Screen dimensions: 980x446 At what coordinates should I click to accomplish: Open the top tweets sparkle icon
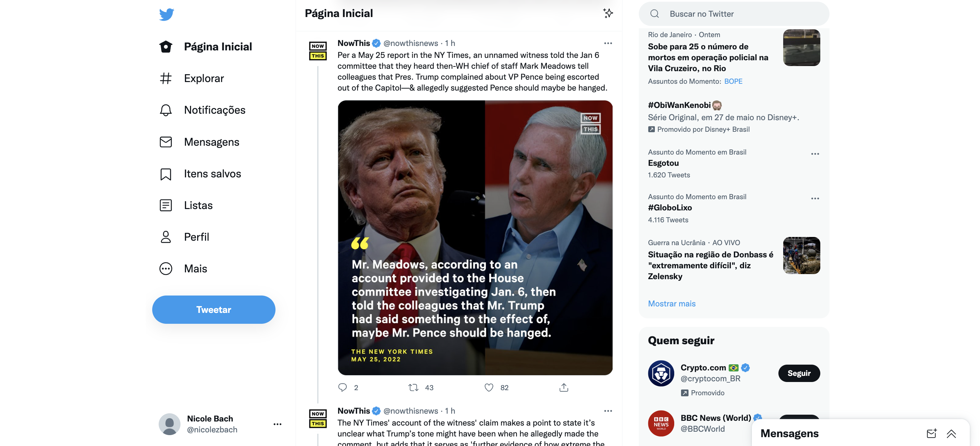[x=608, y=13]
